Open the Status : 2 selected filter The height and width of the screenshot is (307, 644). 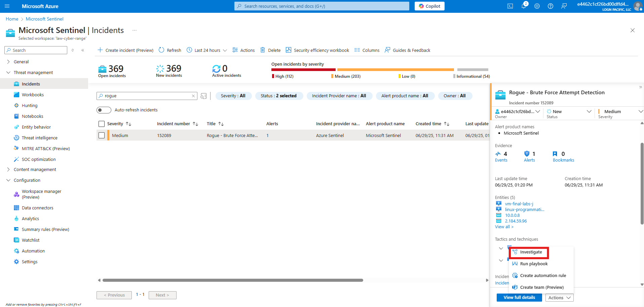click(279, 96)
